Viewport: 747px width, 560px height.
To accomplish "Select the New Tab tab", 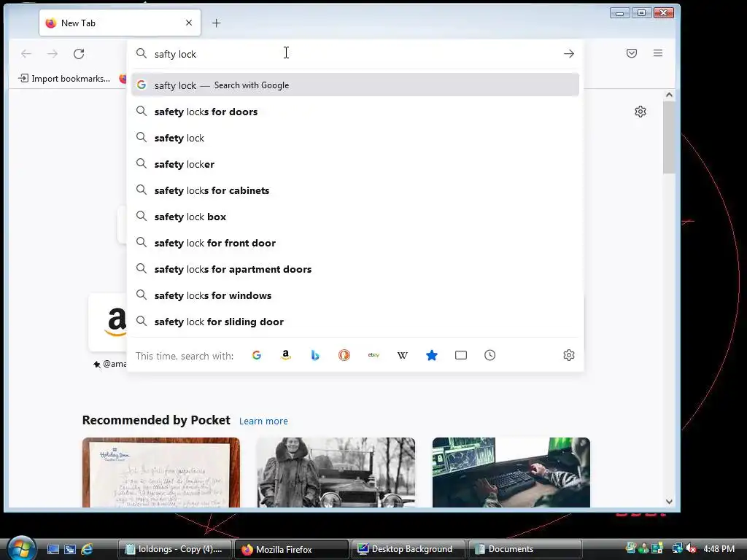I will [x=120, y=23].
